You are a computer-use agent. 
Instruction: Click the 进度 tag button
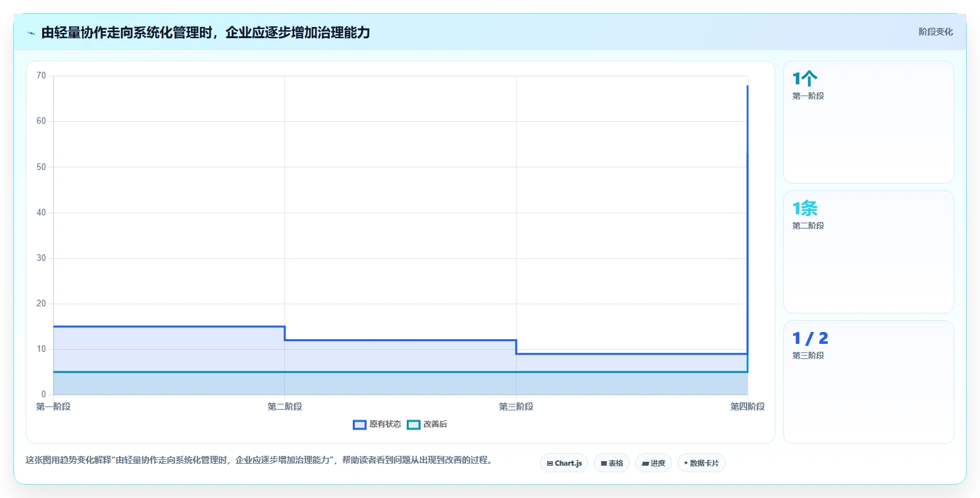(653, 463)
